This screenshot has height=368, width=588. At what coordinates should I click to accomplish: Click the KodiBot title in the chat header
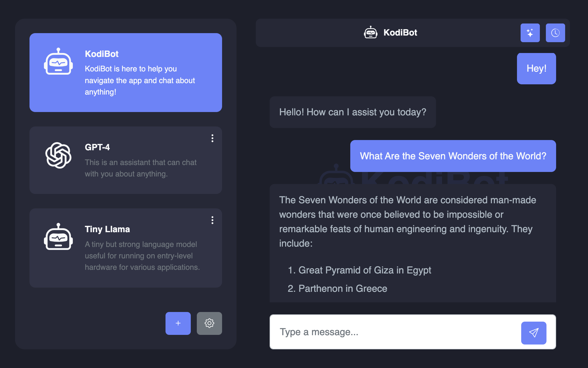tap(400, 32)
